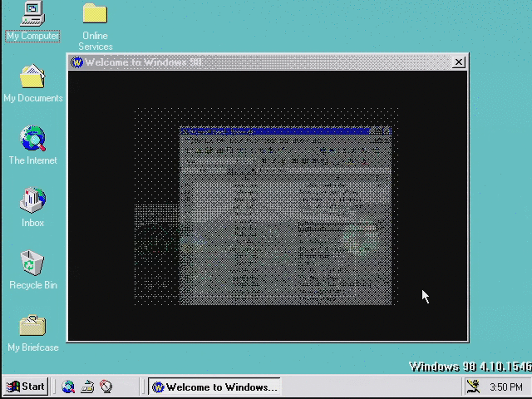The width and height of the screenshot is (532, 399).
Task: Click the Welcome to Windows 98 title bar
Action: tap(268, 62)
